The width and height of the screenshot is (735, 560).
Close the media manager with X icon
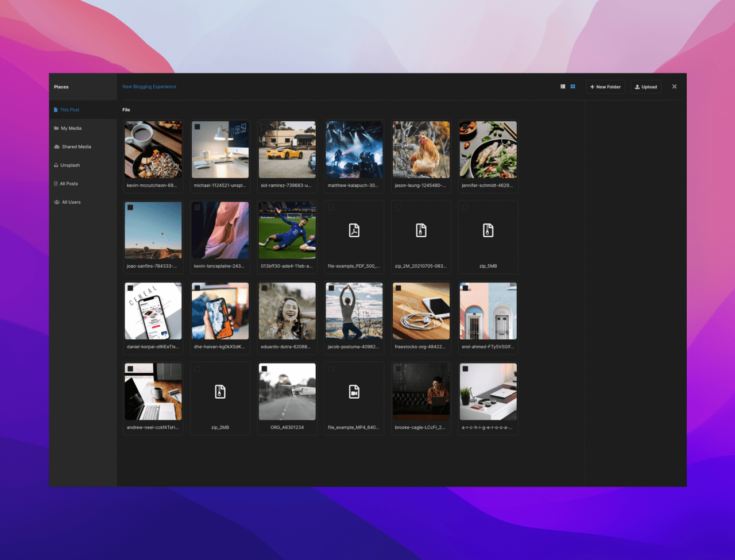pos(674,87)
